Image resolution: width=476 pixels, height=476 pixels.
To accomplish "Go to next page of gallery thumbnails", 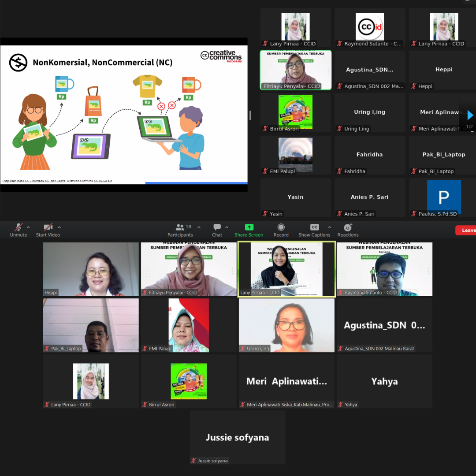I will pyautogui.click(x=470, y=115).
